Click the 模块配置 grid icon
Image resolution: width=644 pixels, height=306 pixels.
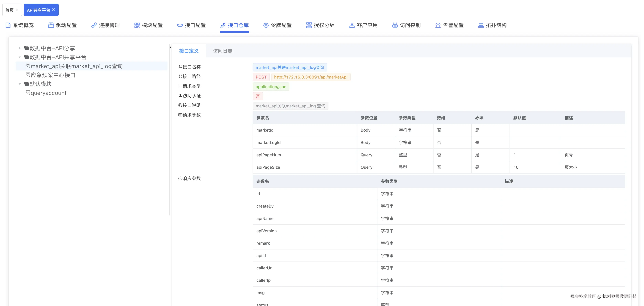point(137,25)
